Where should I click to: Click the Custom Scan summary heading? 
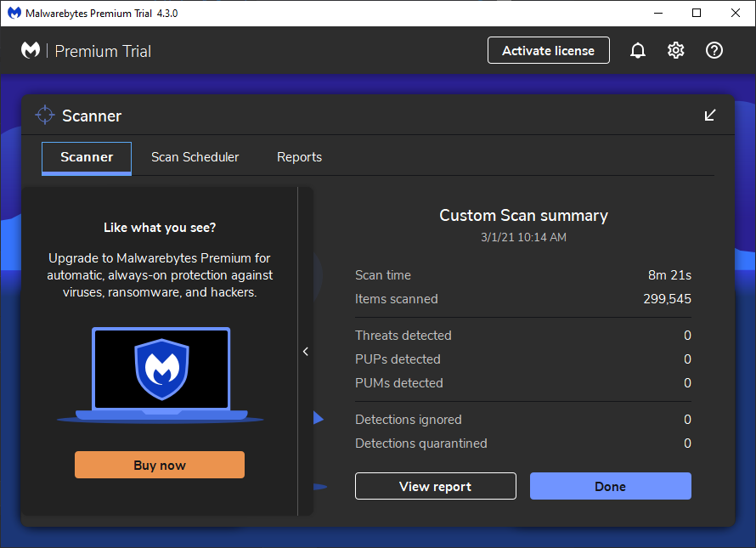coord(523,215)
